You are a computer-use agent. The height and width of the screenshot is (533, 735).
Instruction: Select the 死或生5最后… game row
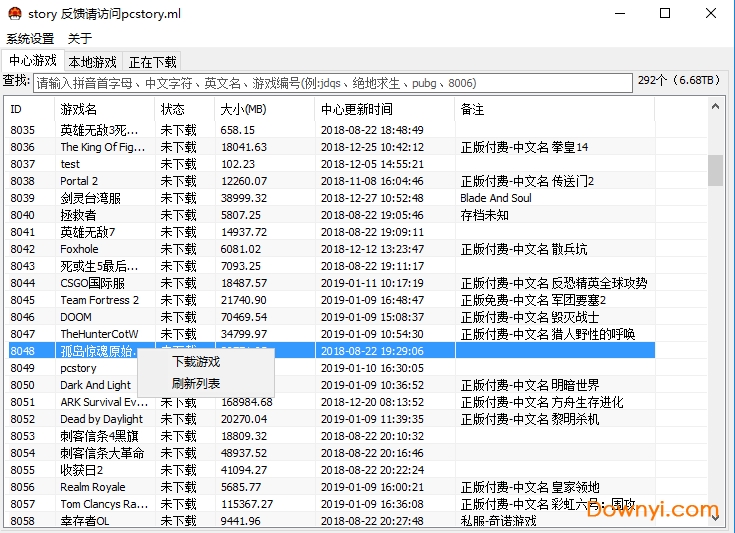331,266
